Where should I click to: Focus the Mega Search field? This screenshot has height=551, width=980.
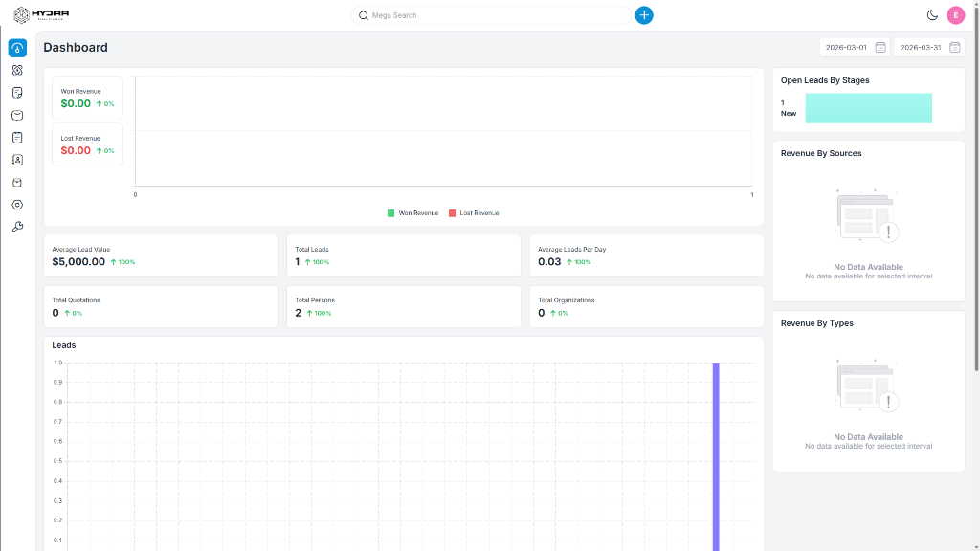491,15
